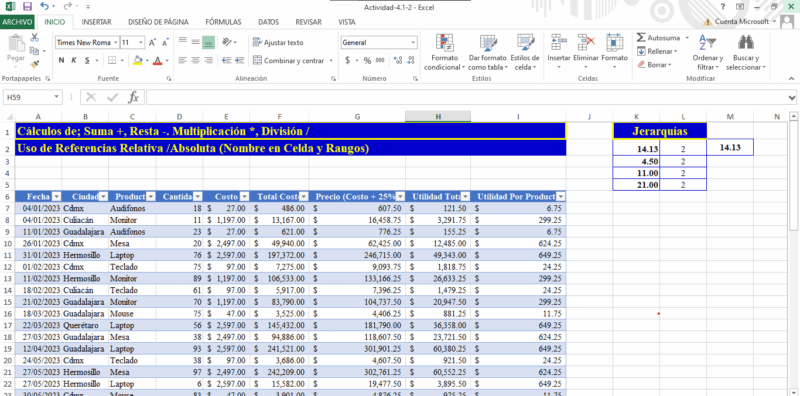Viewport: 800px width, 396px height.
Task: Decrease decimal places
Action: [x=411, y=60]
